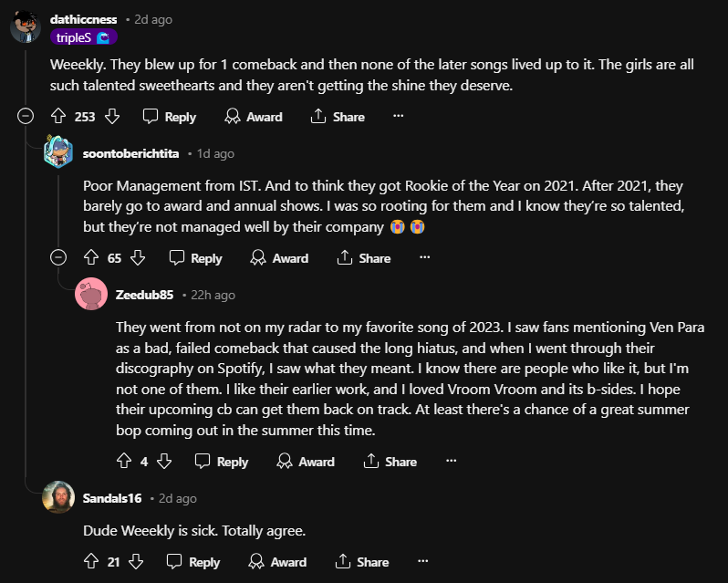Open more options on Zeedub85's comment
This screenshot has height=583, width=728.
451,462
